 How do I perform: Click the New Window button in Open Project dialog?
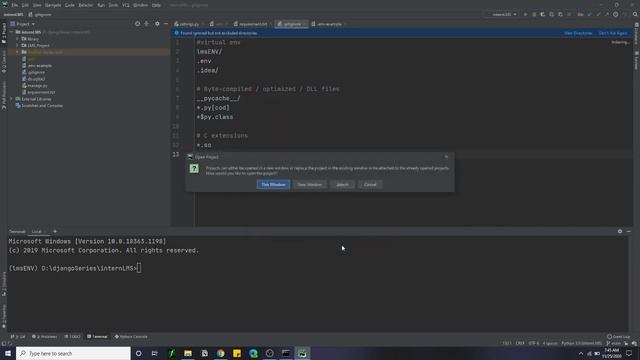click(x=309, y=184)
